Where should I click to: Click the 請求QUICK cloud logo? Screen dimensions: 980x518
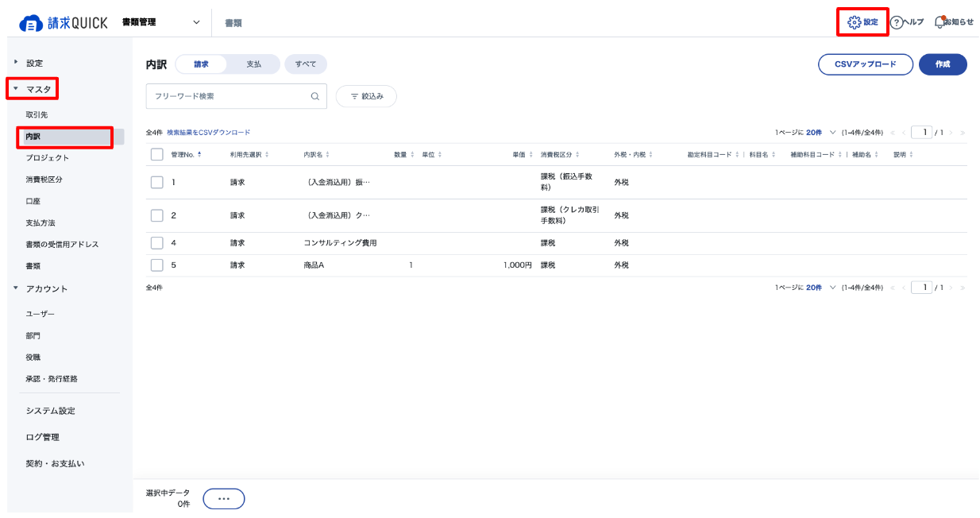click(63, 23)
